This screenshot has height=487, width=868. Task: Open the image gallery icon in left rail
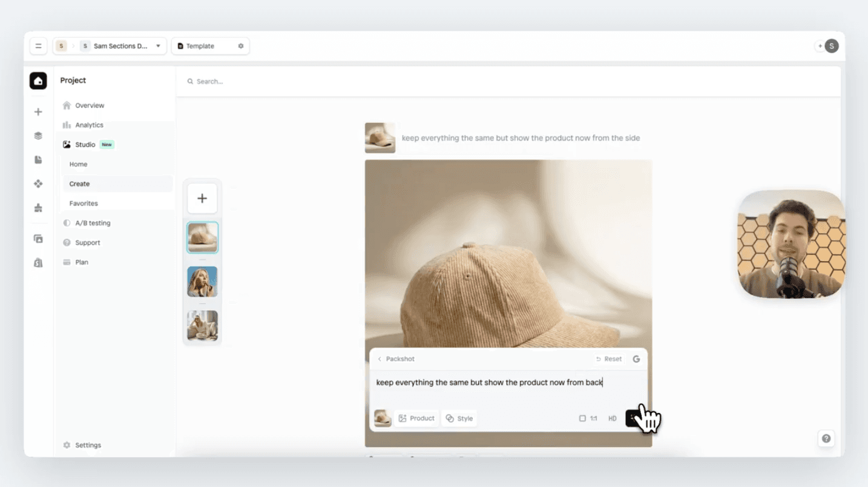(38, 239)
